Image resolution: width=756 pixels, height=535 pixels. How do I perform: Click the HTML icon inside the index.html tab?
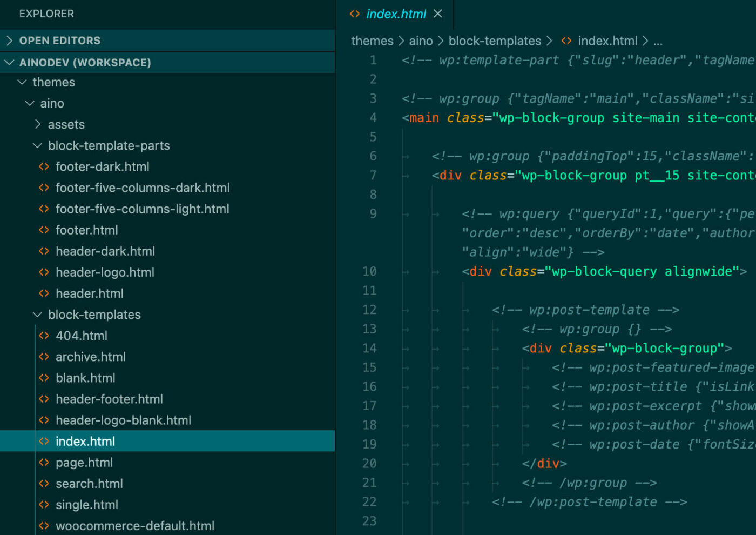[x=355, y=14]
